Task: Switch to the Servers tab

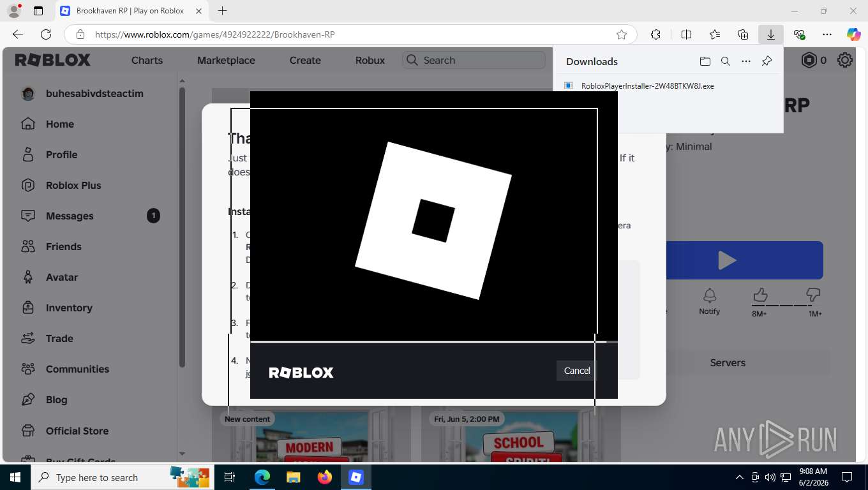Action: coord(728,362)
